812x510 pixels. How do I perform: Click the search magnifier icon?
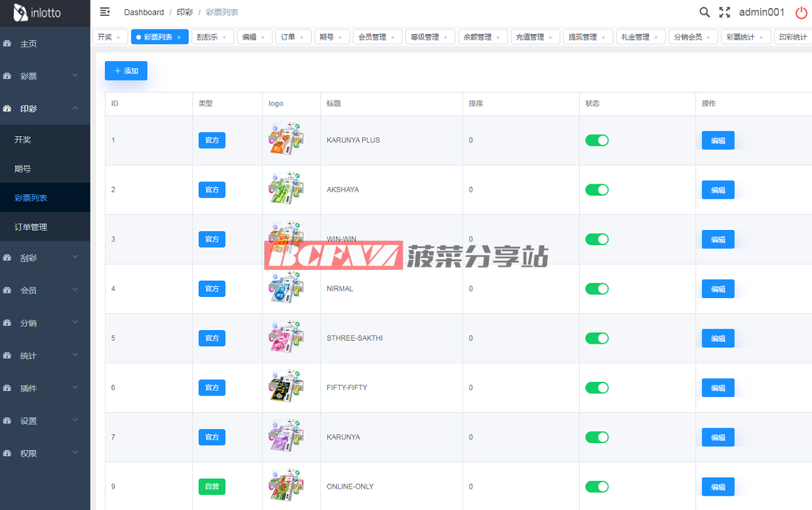(x=704, y=12)
